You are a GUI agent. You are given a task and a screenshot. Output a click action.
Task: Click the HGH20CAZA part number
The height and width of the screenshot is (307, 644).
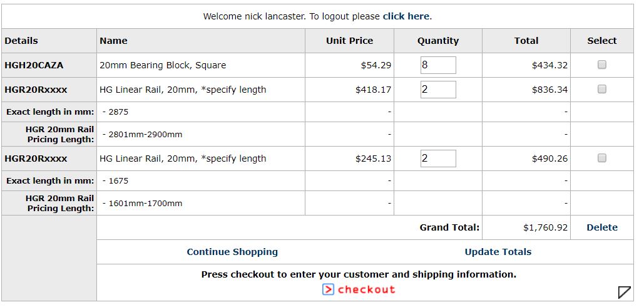point(34,65)
